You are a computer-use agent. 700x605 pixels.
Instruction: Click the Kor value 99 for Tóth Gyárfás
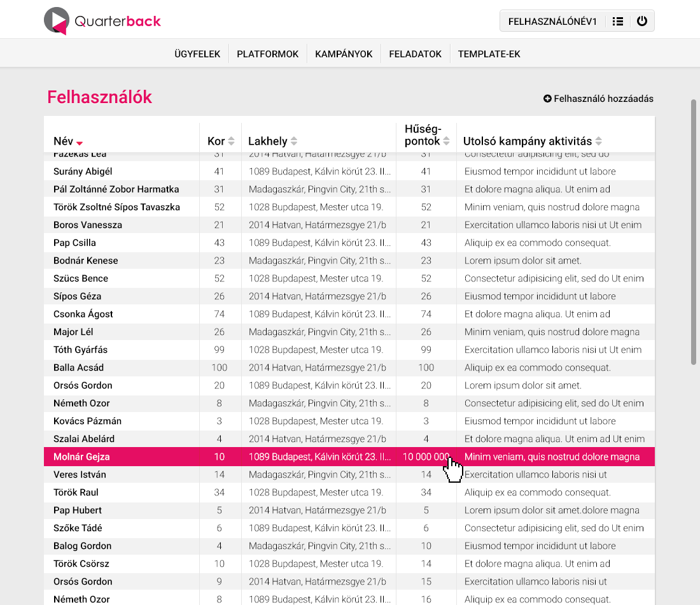219,350
